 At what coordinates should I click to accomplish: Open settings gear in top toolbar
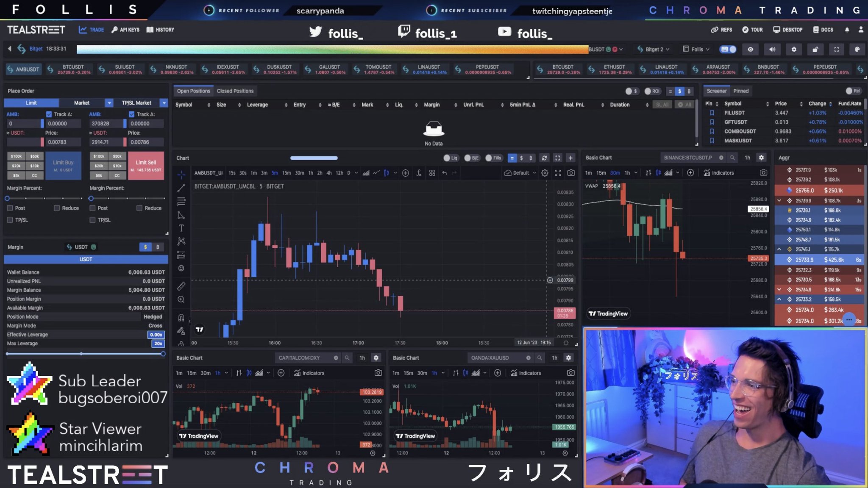[794, 50]
